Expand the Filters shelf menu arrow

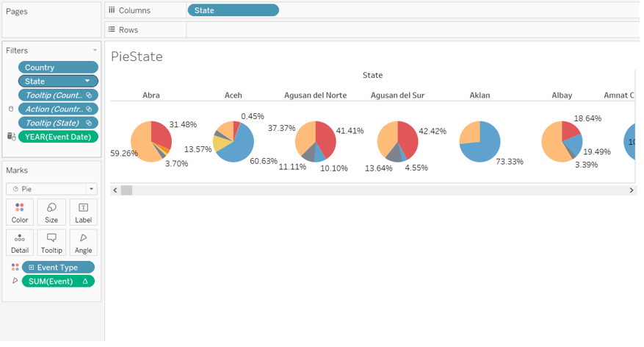95,51
